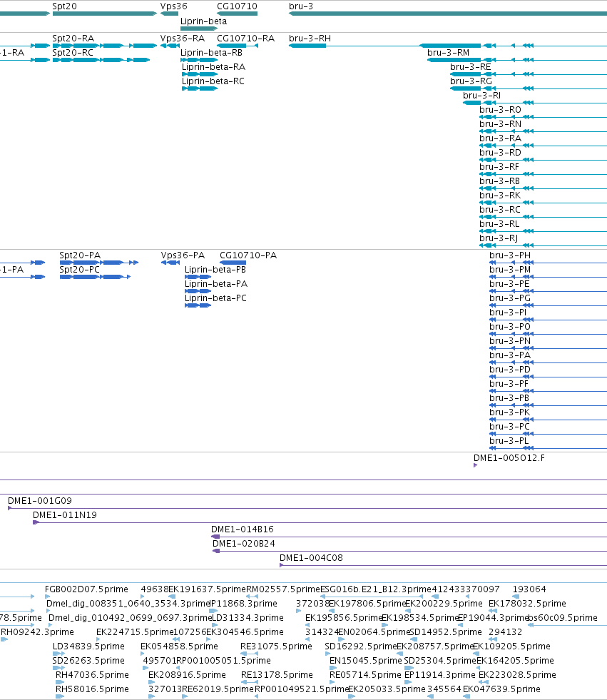Select transcript Liprin-beta-RA
The width and height of the screenshot is (607, 700).
(x=200, y=74)
